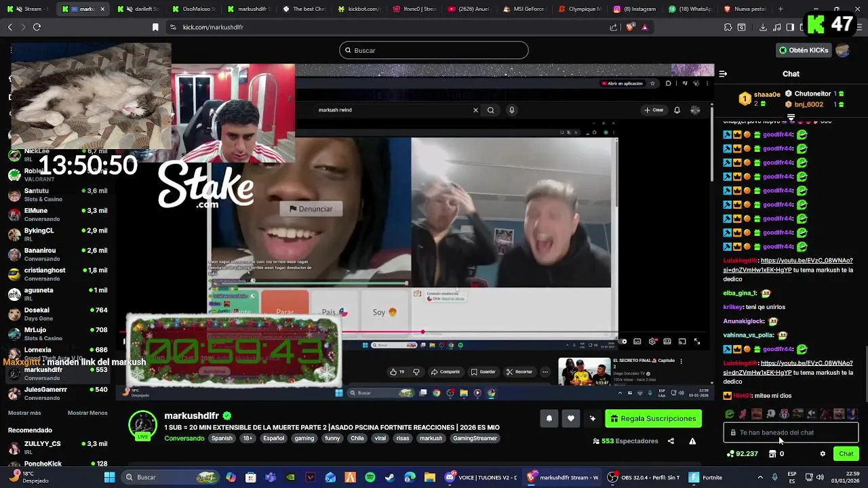Go back using the browser back arrow
This screenshot has height=488, width=868.
9,27
